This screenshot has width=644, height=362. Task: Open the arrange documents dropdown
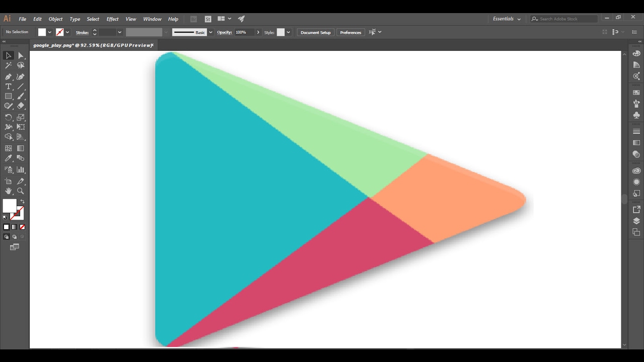224,19
